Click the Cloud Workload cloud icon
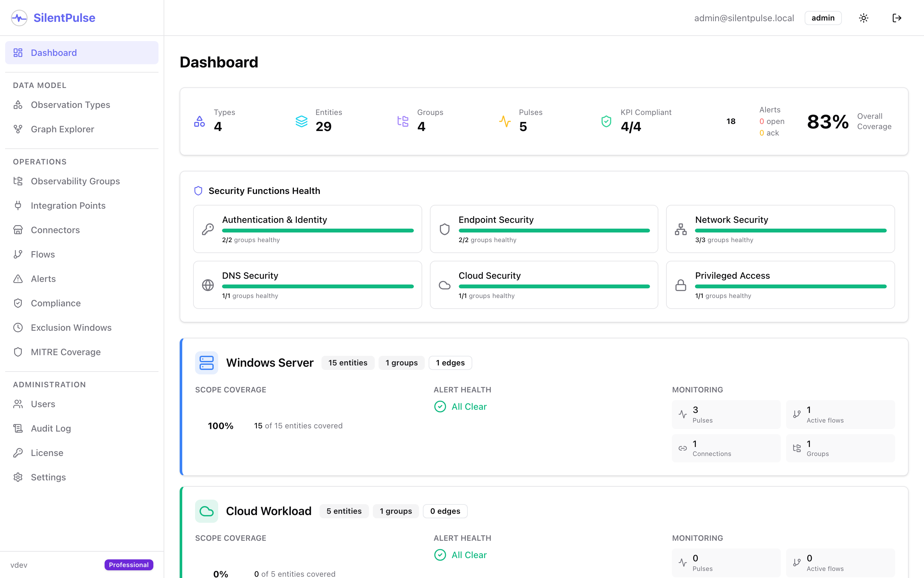The height and width of the screenshot is (578, 924). 207,511
